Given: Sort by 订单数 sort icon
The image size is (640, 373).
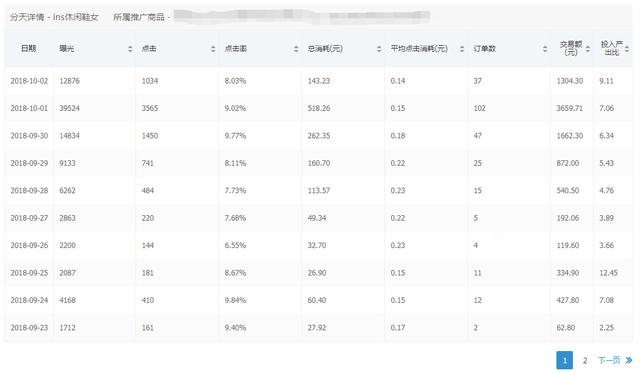Looking at the screenshot, I should click(x=545, y=49).
